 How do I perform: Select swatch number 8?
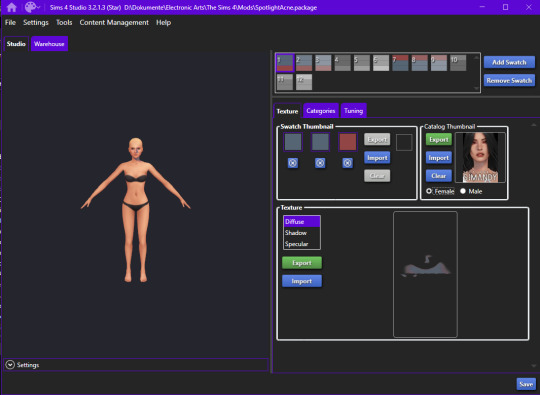(x=419, y=63)
